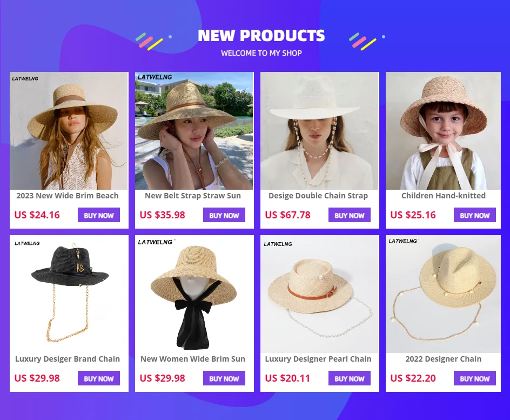Open the 2023 New Wide Brim Beach hat photo

(x=69, y=131)
